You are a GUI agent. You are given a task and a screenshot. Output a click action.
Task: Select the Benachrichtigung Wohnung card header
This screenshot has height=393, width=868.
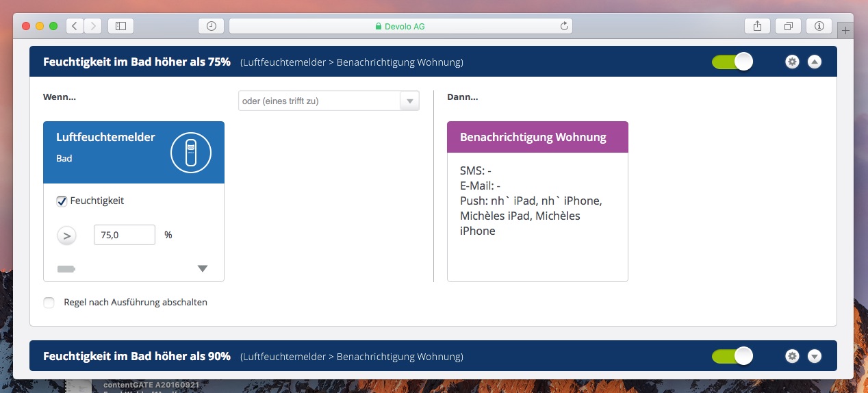point(537,137)
